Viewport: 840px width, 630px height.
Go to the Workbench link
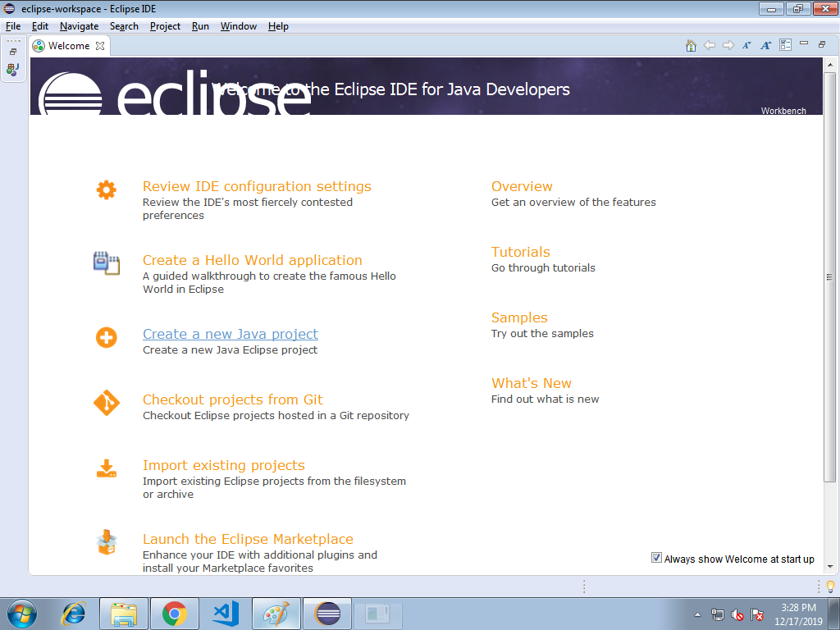pyautogui.click(x=783, y=111)
